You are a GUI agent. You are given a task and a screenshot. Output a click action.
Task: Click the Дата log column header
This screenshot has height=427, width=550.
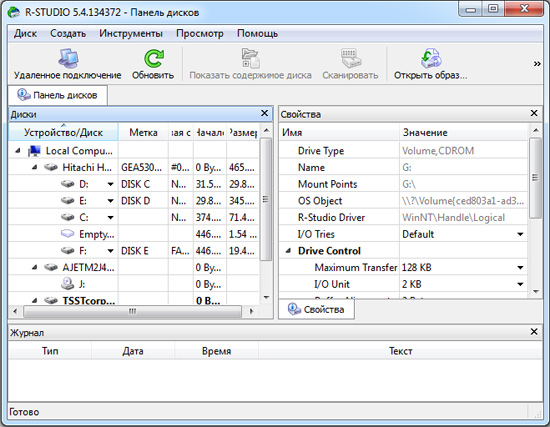coord(133,351)
